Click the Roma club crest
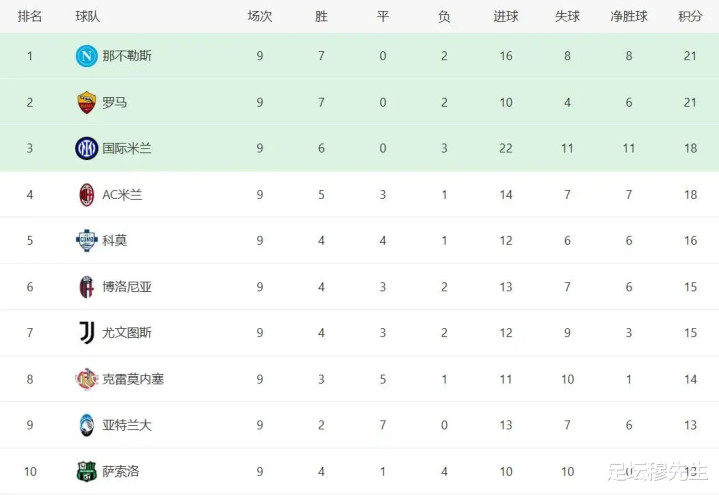This screenshot has height=495, width=719. pyautogui.click(x=87, y=102)
